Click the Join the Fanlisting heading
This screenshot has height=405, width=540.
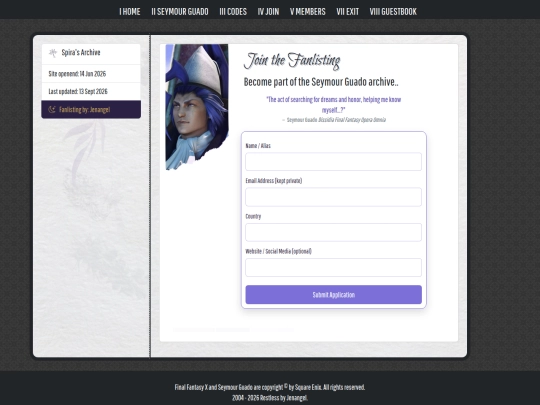point(292,61)
